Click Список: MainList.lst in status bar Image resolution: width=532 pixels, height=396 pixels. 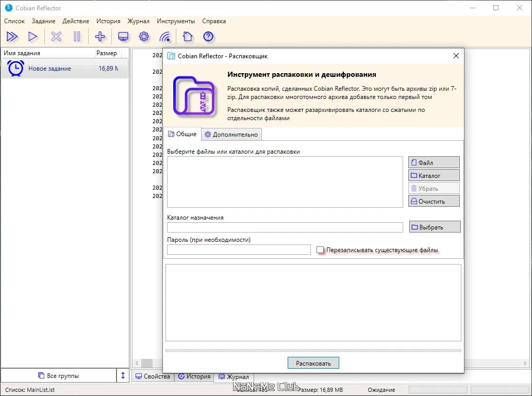pos(30,390)
